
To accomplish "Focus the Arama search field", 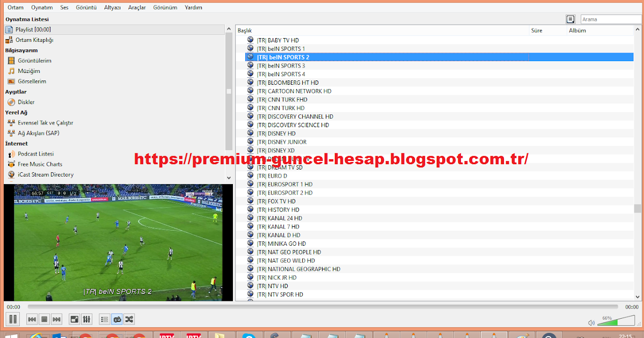I will tap(612, 19).
